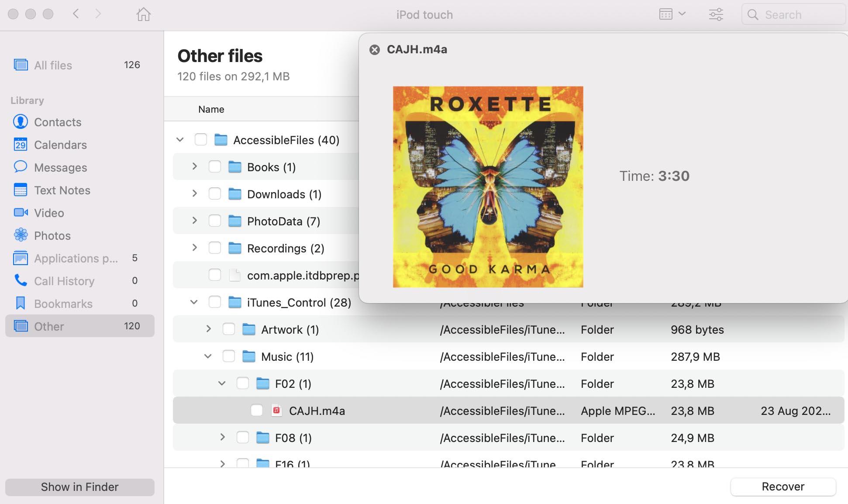Screen dimensions: 848x504
Task: Select All files in sidebar
Action: coord(80,65)
